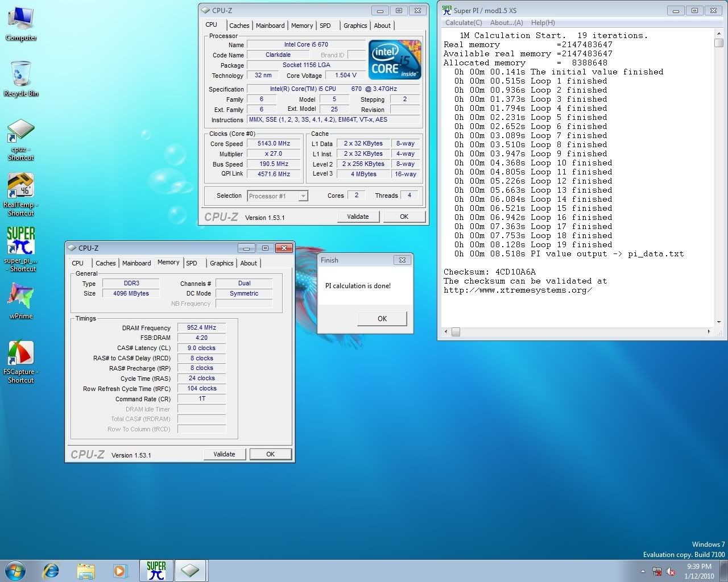Switch to CPU-Z taskbar button
The height and width of the screenshot is (582, 728).
[x=191, y=571]
